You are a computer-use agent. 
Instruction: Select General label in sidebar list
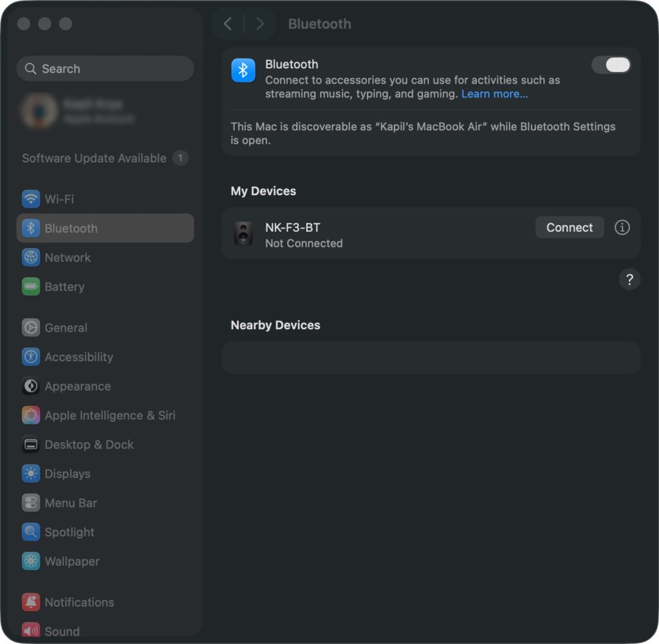click(x=66, y=328)
